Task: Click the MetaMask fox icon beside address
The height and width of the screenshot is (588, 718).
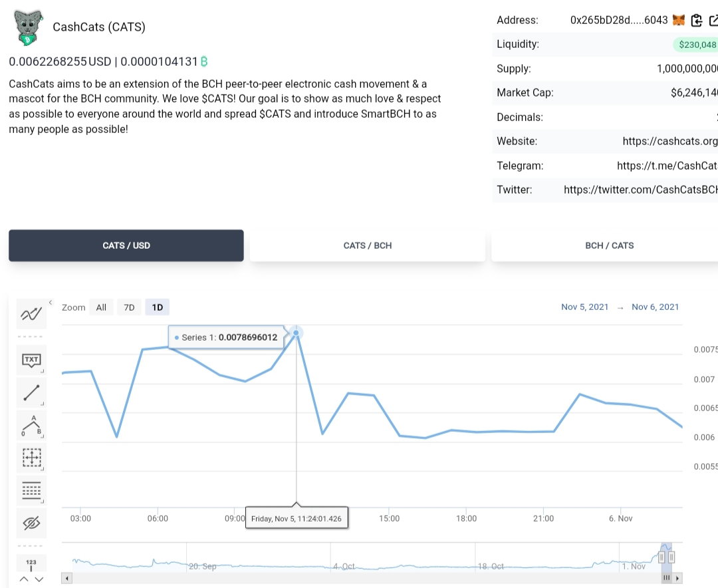Action: click(679, 20)
